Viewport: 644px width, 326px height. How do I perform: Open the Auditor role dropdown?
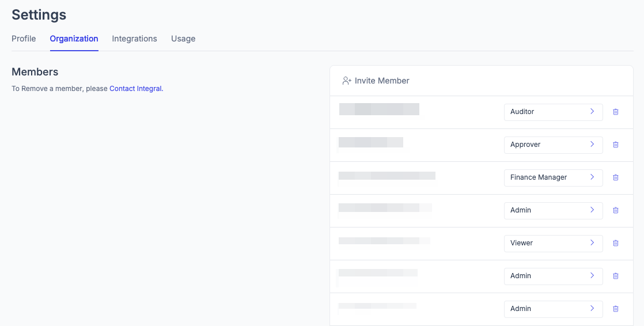click(x=553, y=112)
